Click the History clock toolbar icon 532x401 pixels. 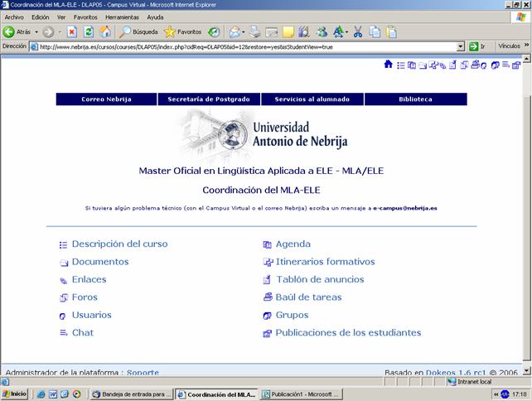tap(214, 32)
